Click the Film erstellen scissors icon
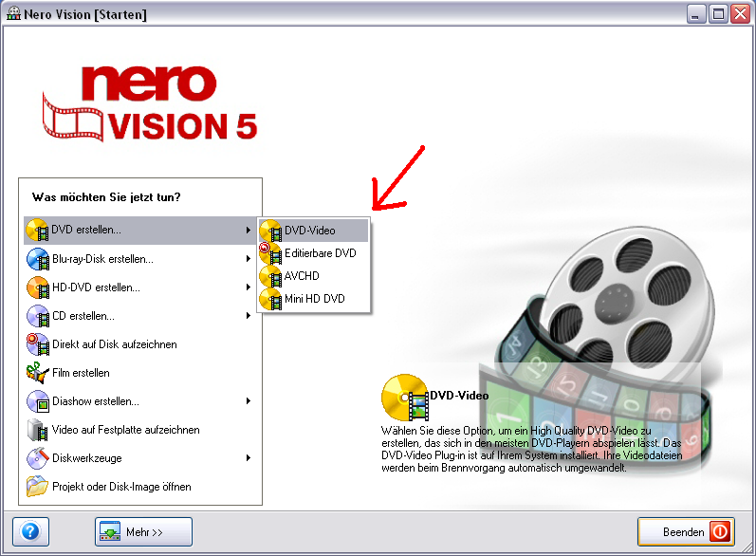Viewport: 756px width, 556px height. pos(37,373)
